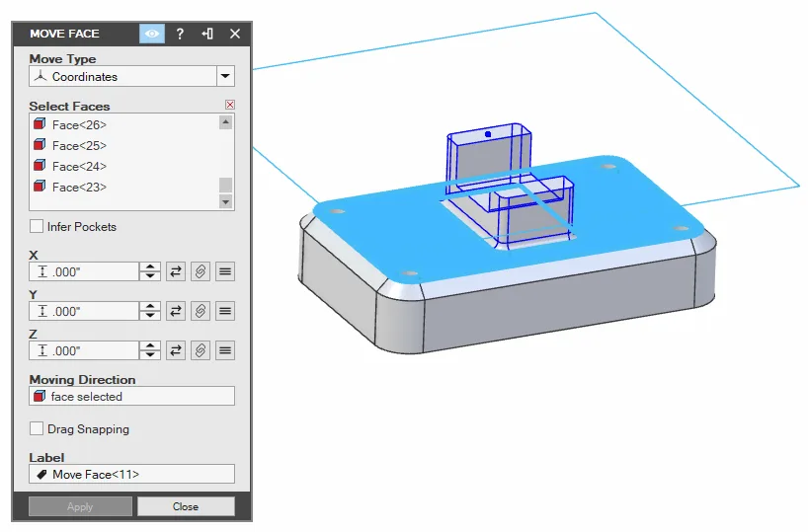The height and width of the screenshot is (532, 808).
Task: Click the Apply button
Action: tap(80, 506)
